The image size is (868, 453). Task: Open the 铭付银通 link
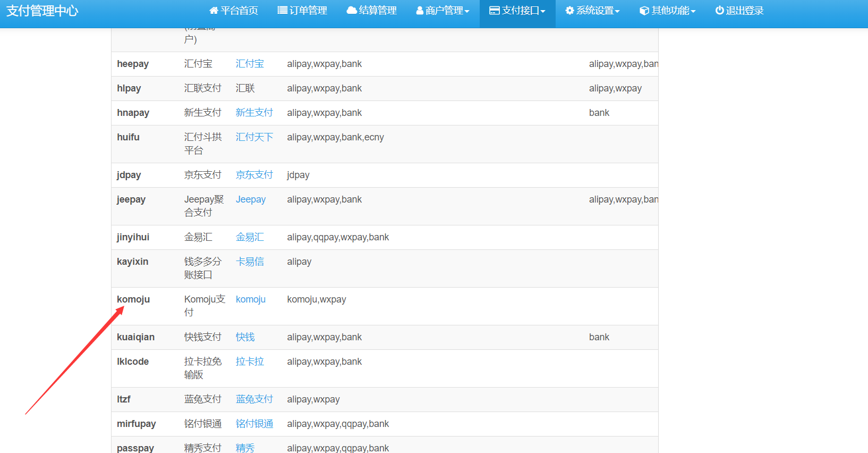254,424
